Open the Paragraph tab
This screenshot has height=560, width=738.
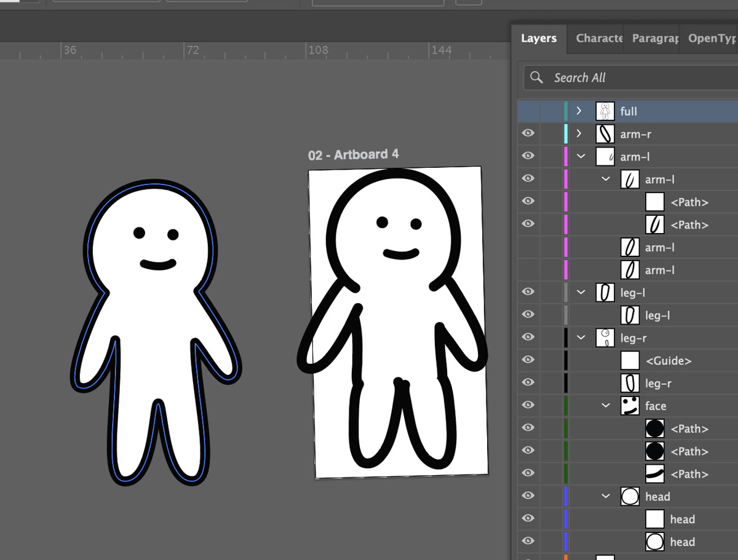(655, 38)
